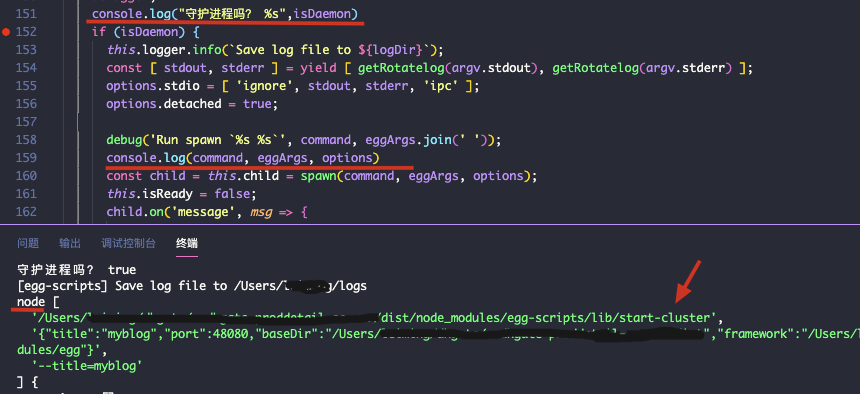Click line number 156 in the gutter

[x=26, y=104]
